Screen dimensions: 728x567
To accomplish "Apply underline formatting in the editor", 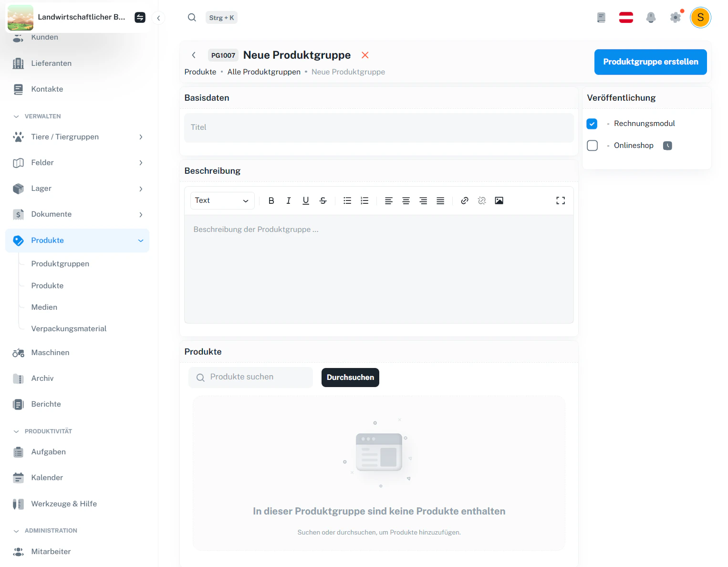I will pyautogui.click(x=305, y=200).
